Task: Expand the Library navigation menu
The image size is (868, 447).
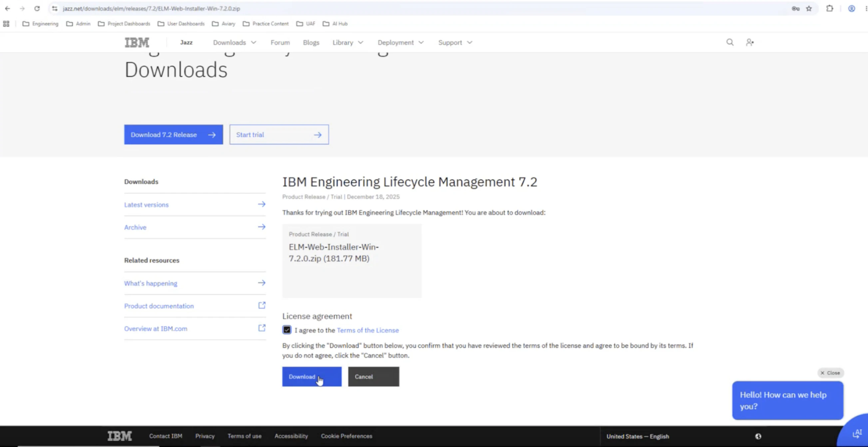Action: (x=348, y=42)
